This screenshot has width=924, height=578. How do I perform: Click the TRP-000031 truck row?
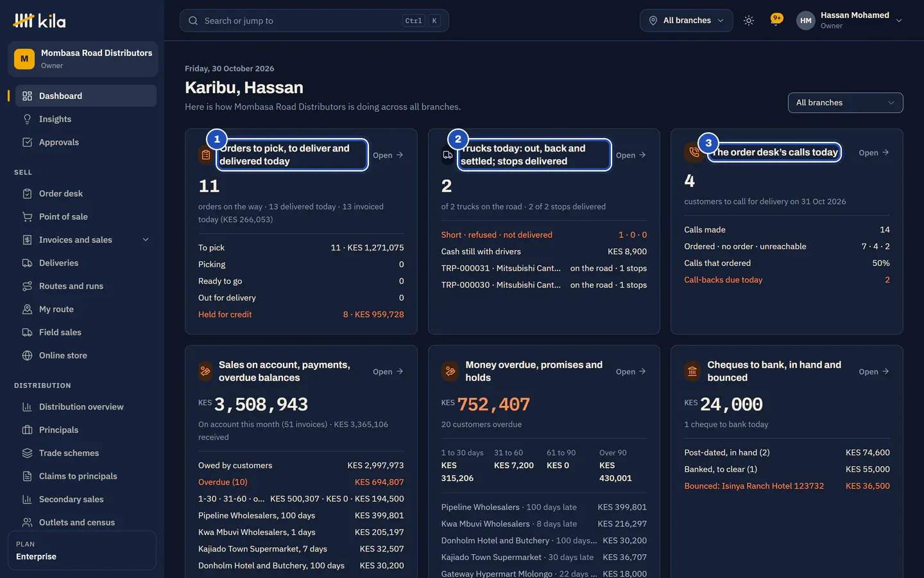tap(543, 268)
